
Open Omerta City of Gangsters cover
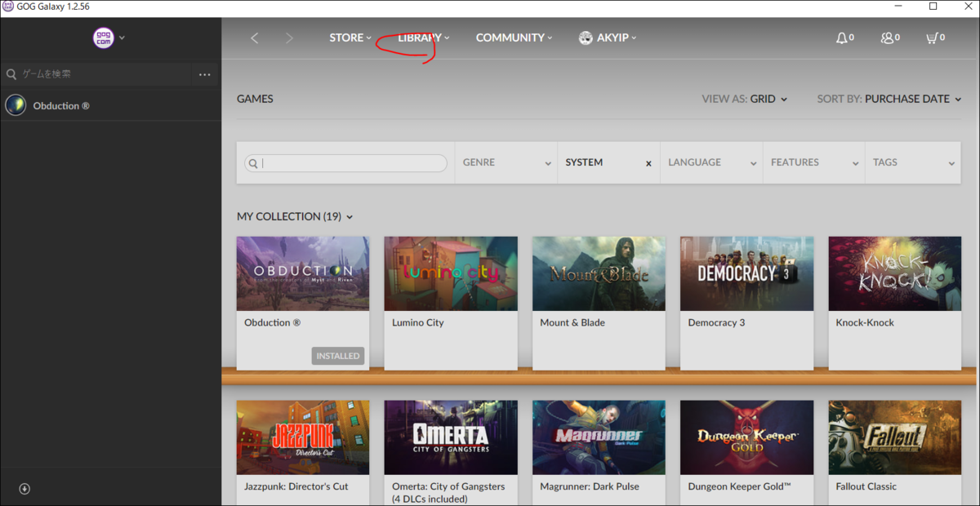click(451, 437)
